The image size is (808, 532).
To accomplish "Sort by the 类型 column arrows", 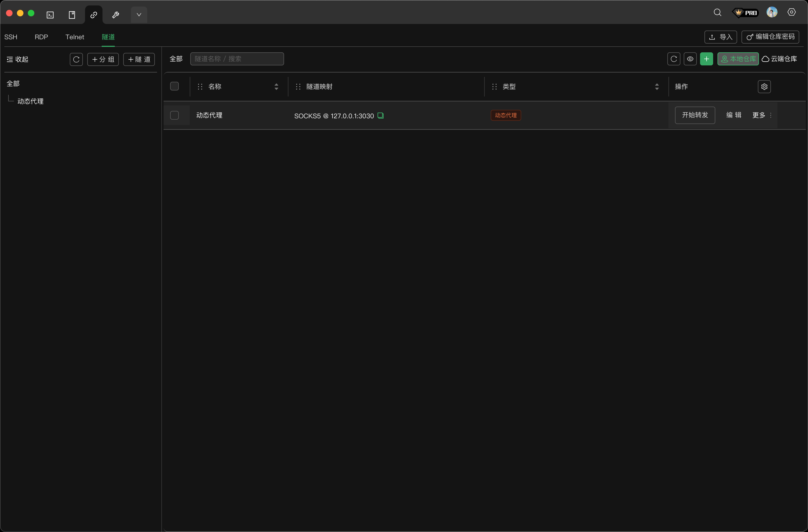I will pyautogui.click(x=657, y=87).
